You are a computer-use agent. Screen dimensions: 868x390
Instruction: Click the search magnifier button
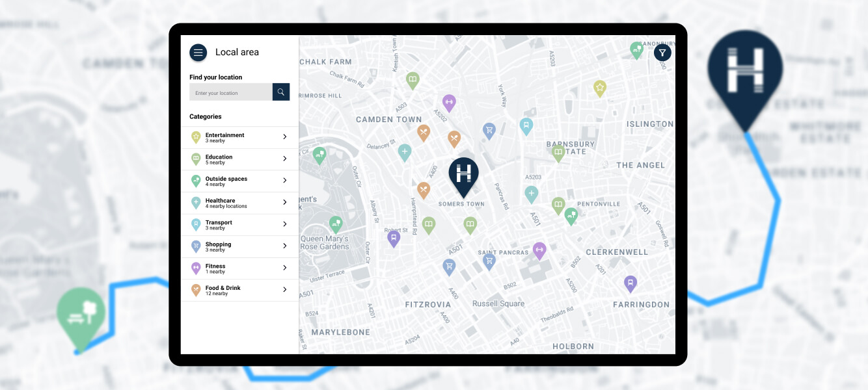click(x=281, y=92)
